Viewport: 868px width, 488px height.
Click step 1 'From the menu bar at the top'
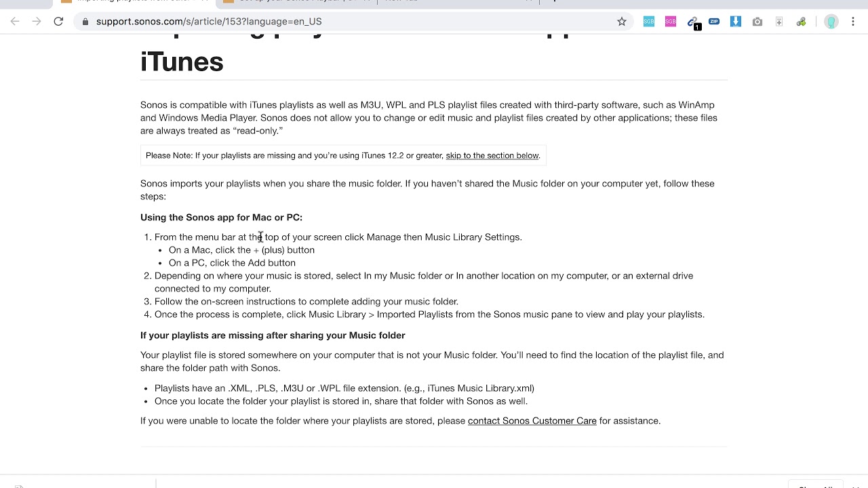pyautogui.click(x=338, y=237)
